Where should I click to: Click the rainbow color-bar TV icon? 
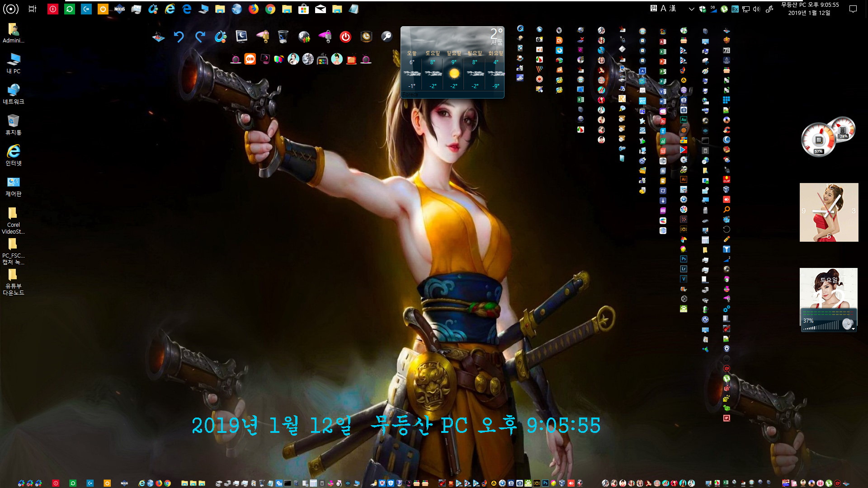point(279,59)
